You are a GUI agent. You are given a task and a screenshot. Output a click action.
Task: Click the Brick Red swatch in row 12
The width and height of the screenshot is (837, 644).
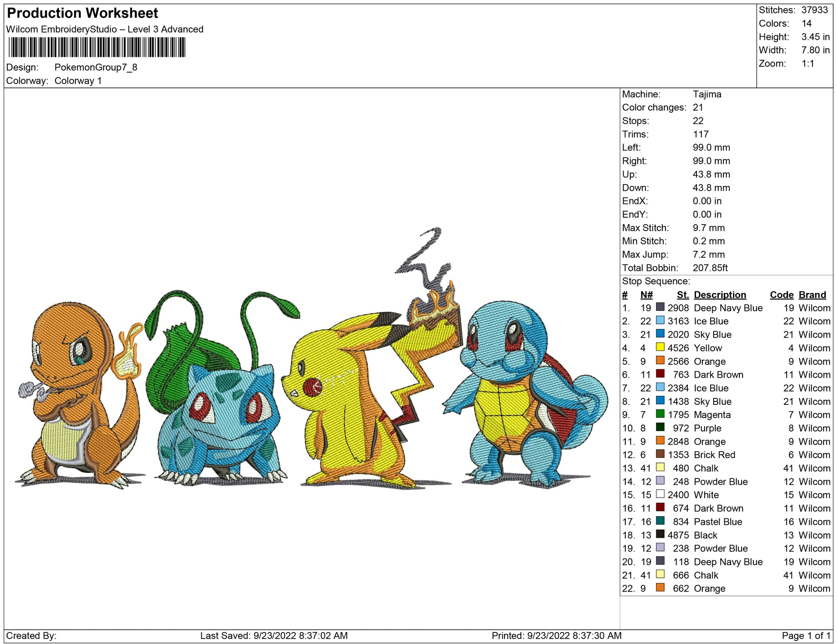click(x=660, y=454)
